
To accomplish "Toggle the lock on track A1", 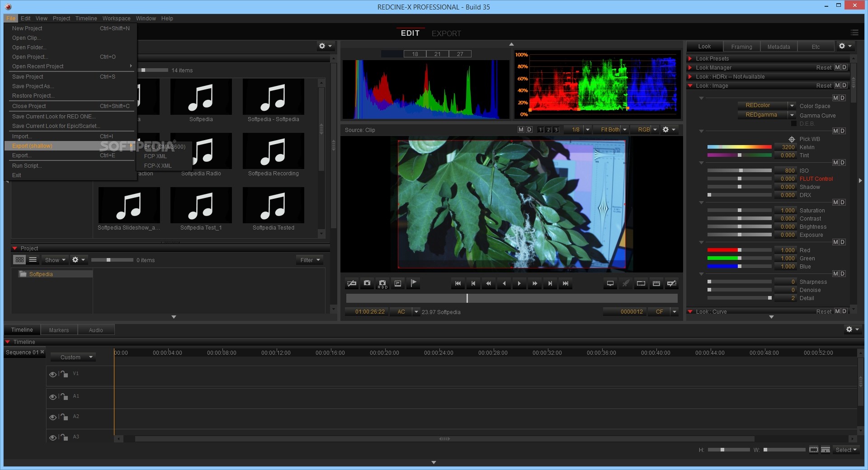I will [x=65, y=396].
